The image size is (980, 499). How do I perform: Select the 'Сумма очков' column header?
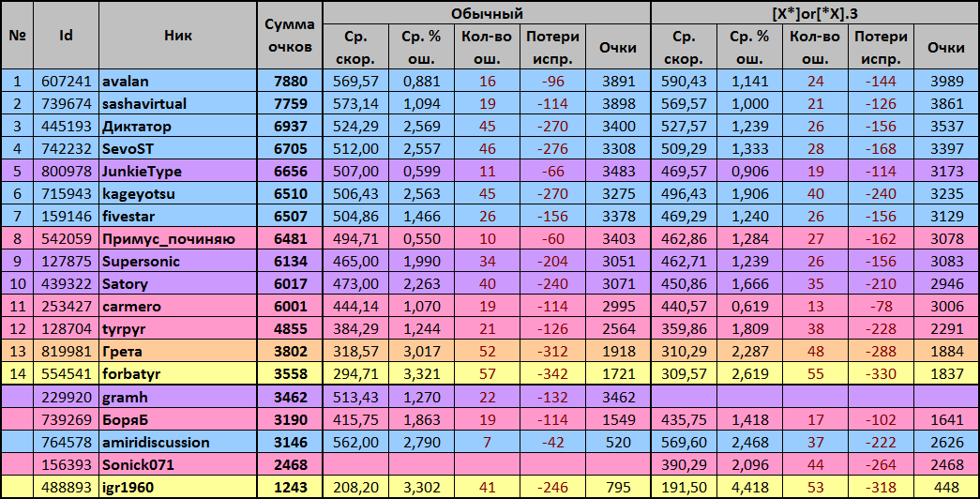pyautogui.click(x=290, y=36)
